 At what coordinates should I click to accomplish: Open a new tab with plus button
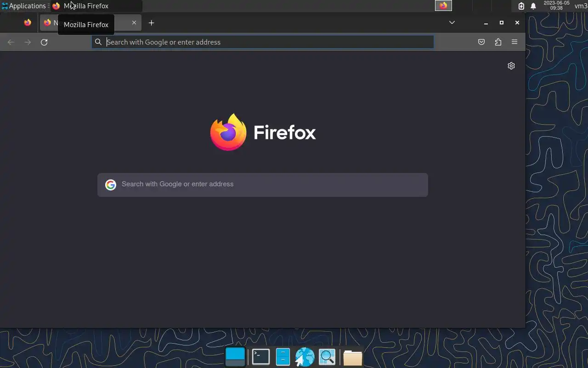pos(151,23)
